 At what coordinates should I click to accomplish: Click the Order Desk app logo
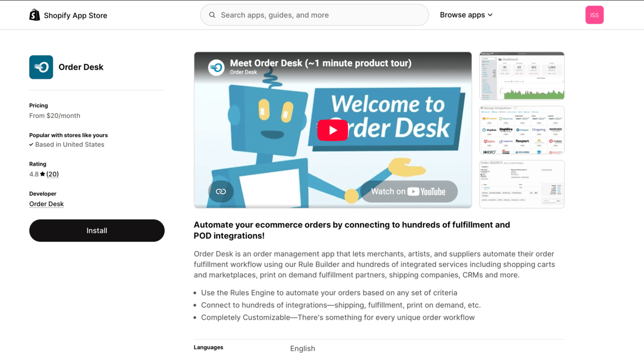tap(41, 67)
